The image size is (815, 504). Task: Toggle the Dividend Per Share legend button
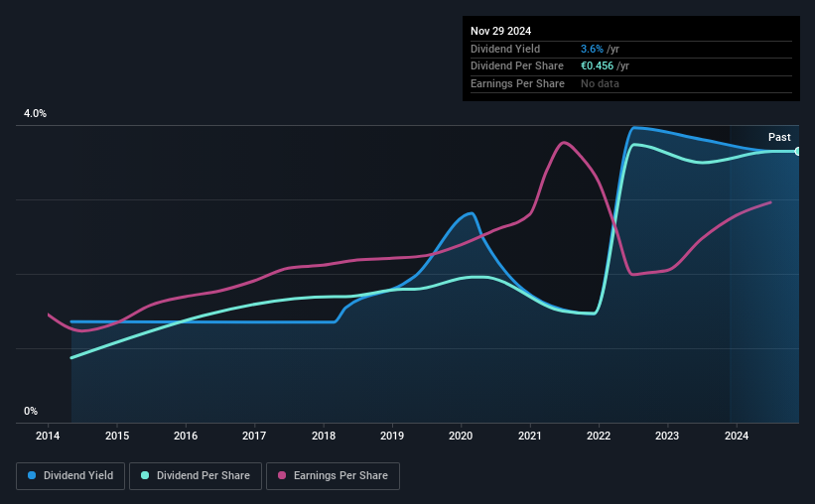196,476
